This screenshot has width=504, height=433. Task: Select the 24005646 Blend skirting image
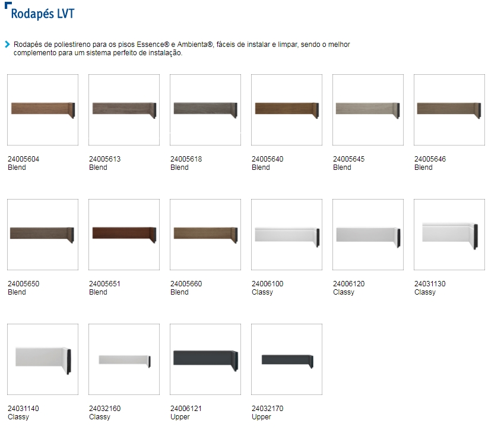click(x=449, y=110)
